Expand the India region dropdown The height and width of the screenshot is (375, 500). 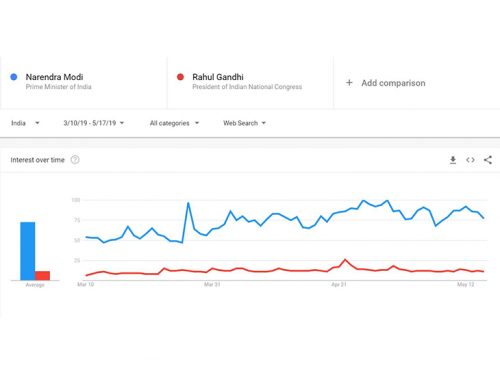(x=25, y=123)
